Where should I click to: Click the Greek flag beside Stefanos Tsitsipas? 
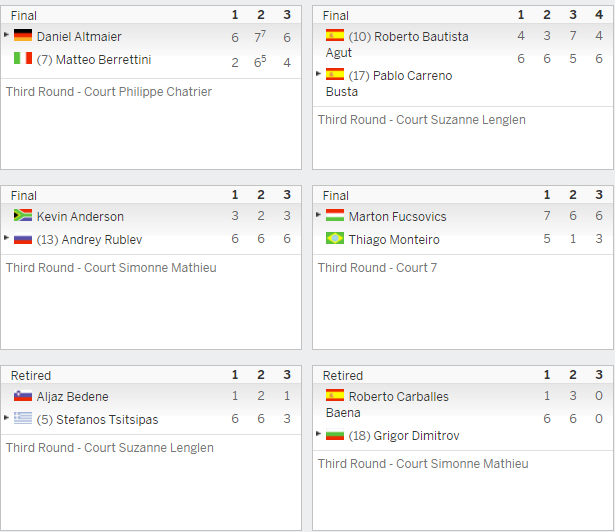pyautogui.click(x=23, y=418)
